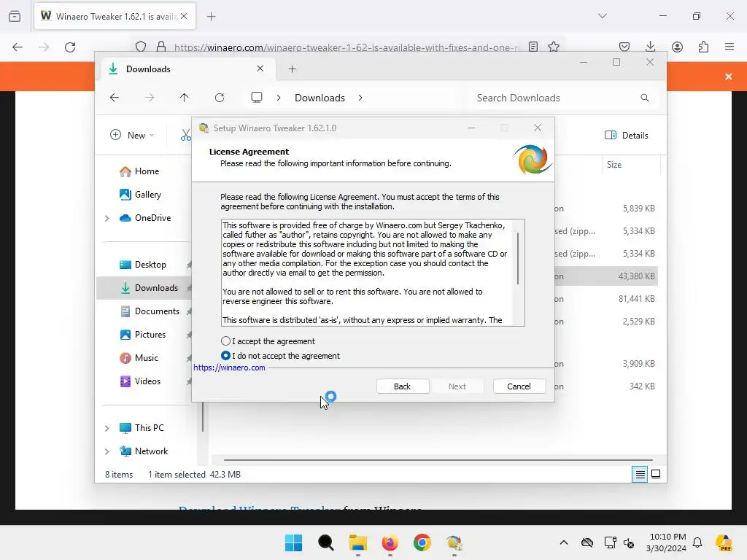Click the Firefox site security lock icon
This screenshot has height=560, width=747.
161,47
